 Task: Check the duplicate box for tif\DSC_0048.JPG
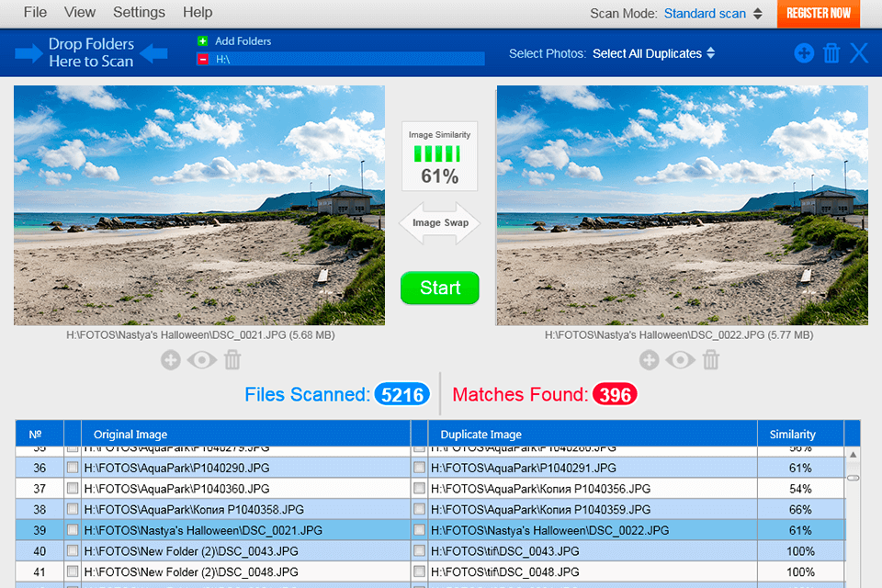[419, 571]
